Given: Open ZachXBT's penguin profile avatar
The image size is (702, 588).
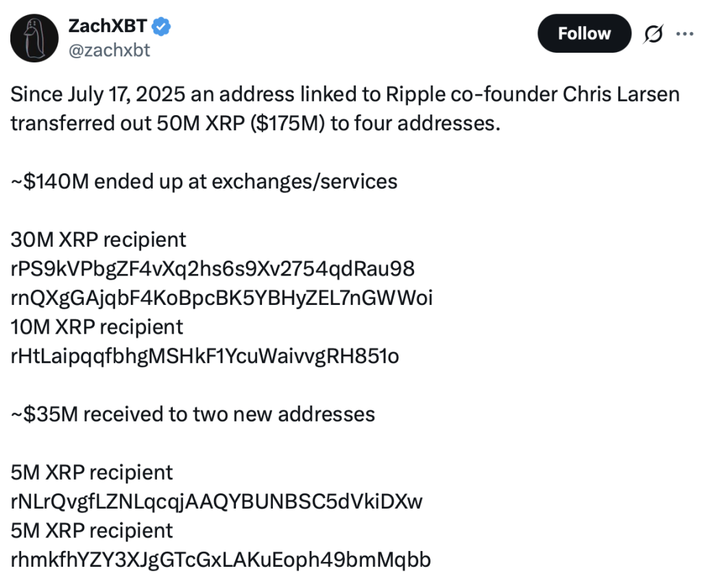Looking at the screenshot, I should (x=34, y=38).
